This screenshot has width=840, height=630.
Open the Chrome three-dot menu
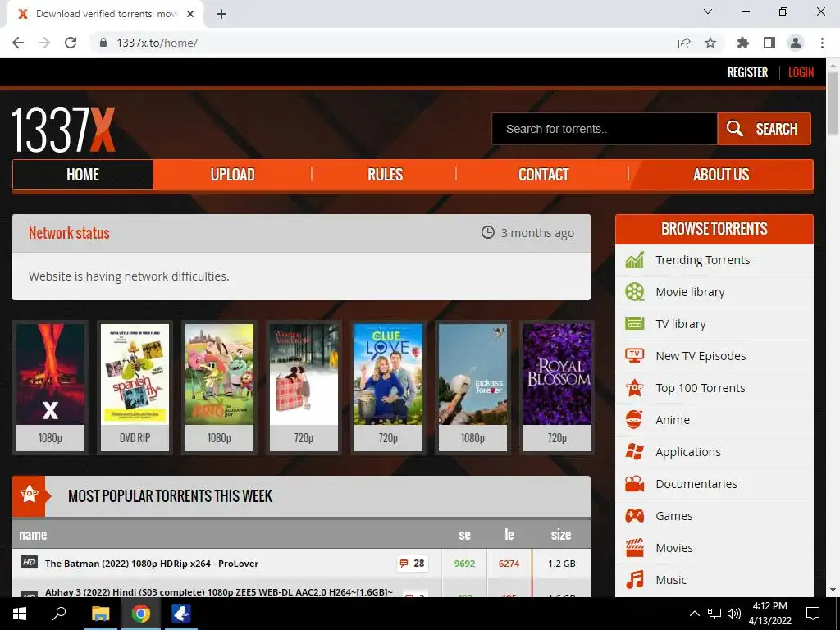tap(822, 43)
